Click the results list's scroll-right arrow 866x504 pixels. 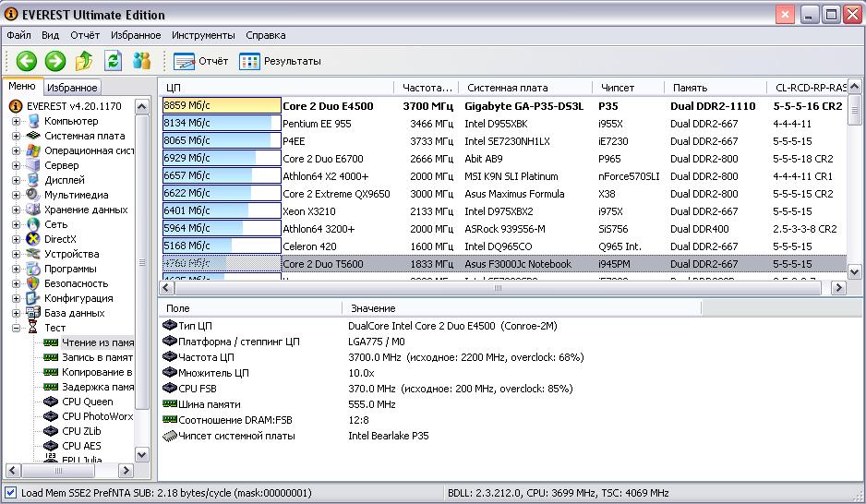coord(838,288)
